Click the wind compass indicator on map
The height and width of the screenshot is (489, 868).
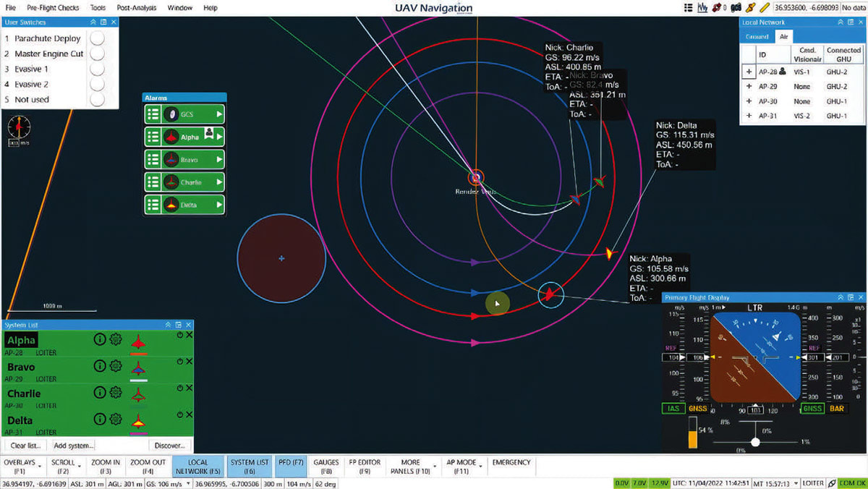tap(19, 127)
